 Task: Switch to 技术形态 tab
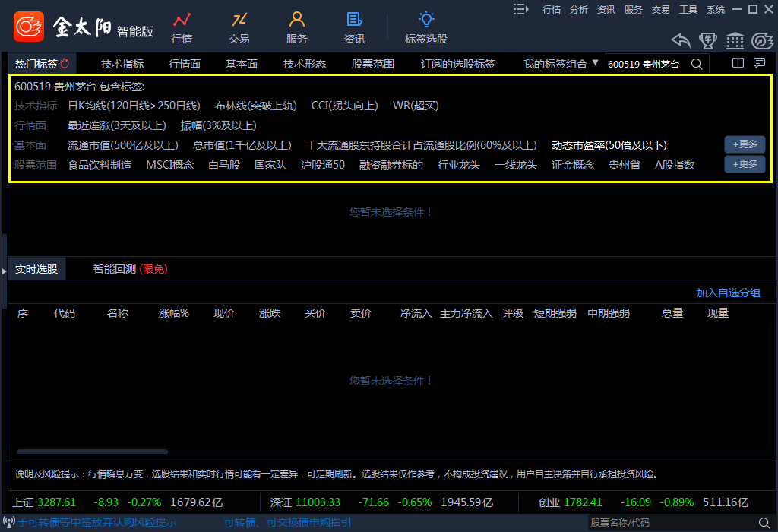click(x=304, y=64)
